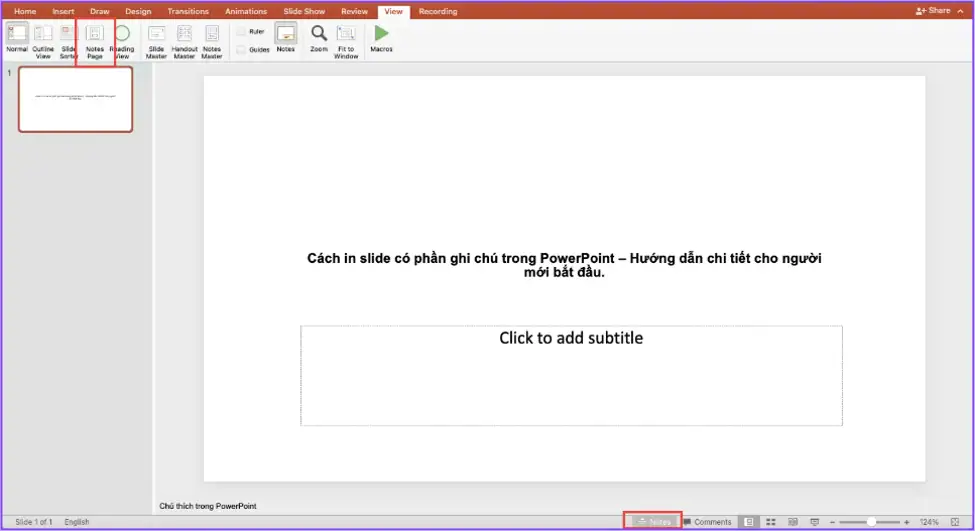Select Reading View status bar icon

tap(793, 522)
